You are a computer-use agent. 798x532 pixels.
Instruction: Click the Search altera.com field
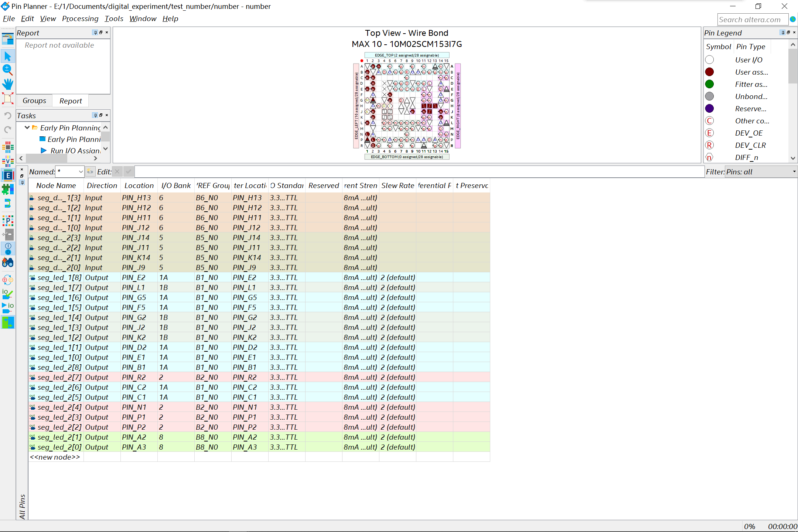click(752, 20)
